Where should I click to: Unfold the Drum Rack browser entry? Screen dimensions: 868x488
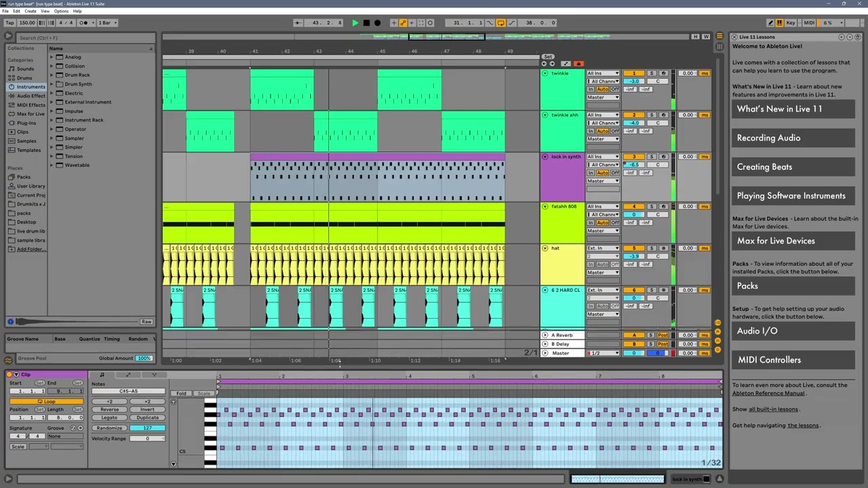pos(52,75)
